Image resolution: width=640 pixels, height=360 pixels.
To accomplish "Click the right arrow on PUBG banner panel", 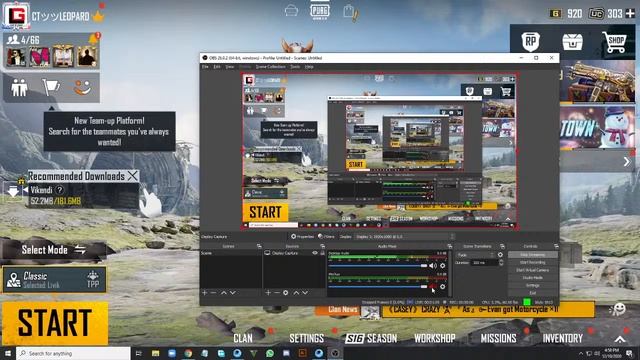I will pos(627,162).
